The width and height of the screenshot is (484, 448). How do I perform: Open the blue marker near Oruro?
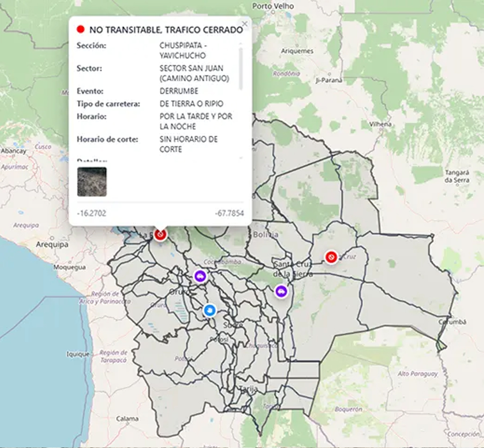209,310
